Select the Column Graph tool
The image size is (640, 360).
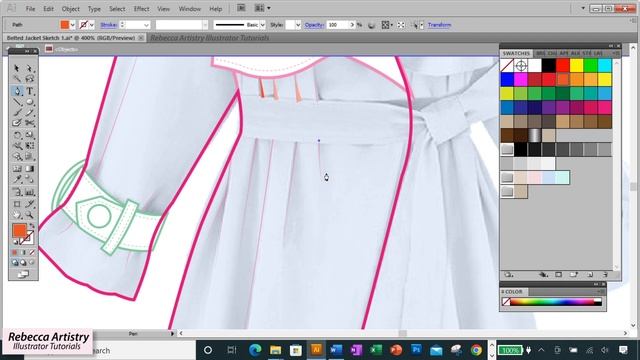coord(30,192)
